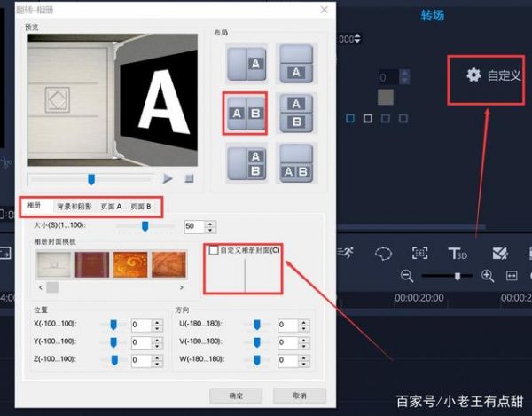
Task: Increase the X position value spinner
Action: (x=157, y=322)
